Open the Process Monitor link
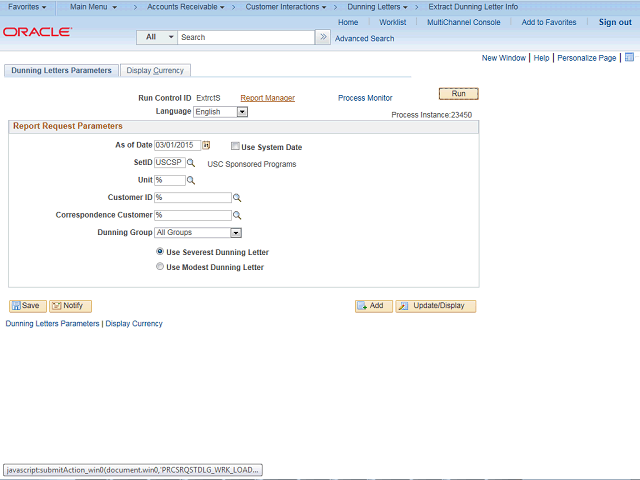Viewport: 640px width, 480px height. click(x=365, y=98)
